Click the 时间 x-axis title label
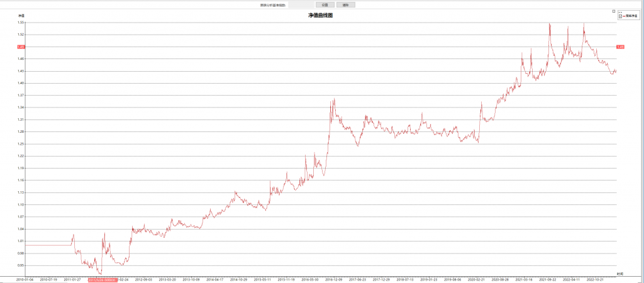This screenshot has height=283, width=644. 620,274
